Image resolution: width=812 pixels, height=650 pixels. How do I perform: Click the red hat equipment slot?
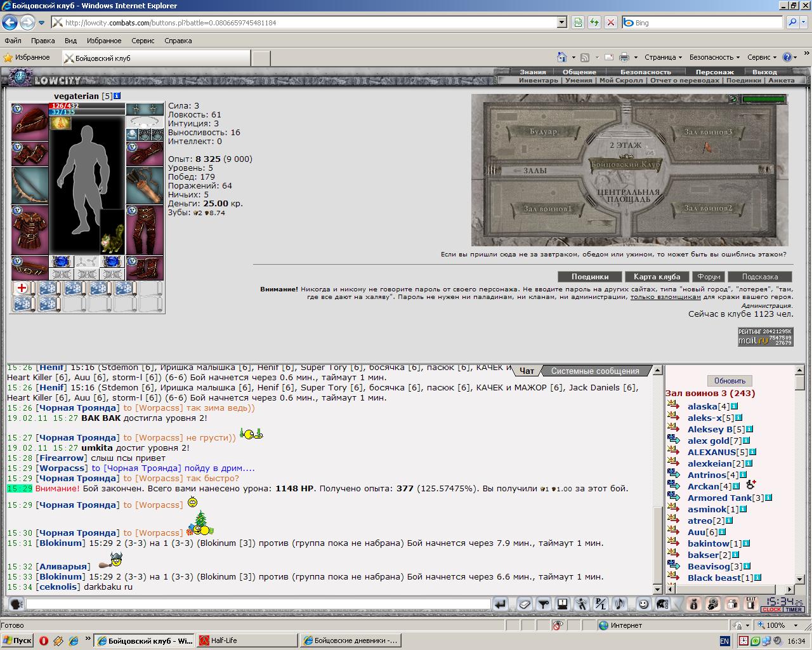click(30, 122)
